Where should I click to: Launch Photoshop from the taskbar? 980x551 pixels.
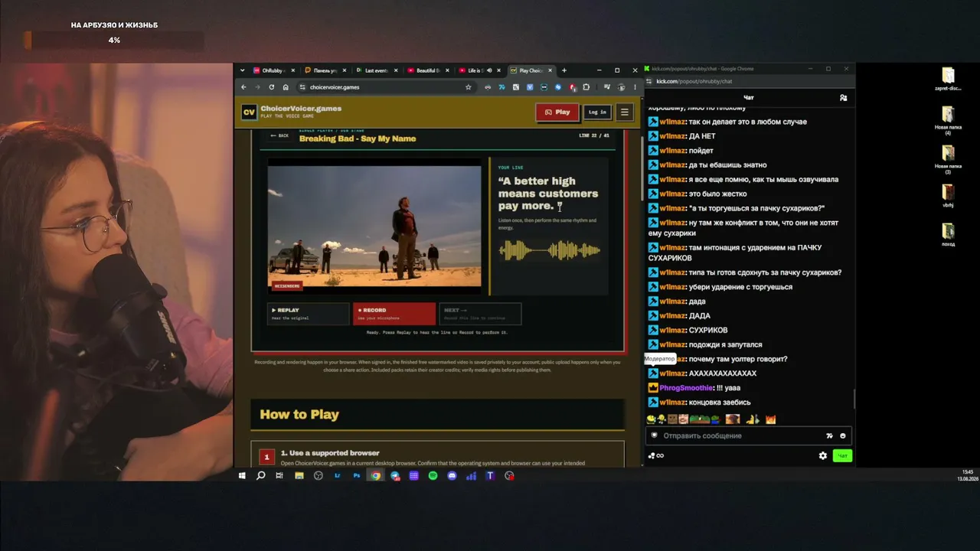click(x=357, y=476)
